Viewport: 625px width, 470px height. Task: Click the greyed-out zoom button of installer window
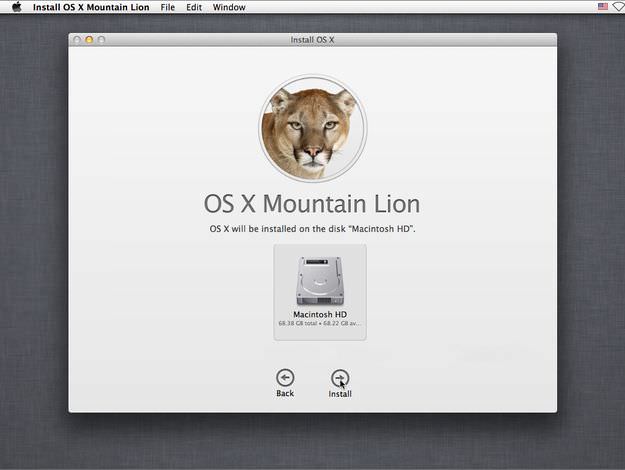coord(101,40)
